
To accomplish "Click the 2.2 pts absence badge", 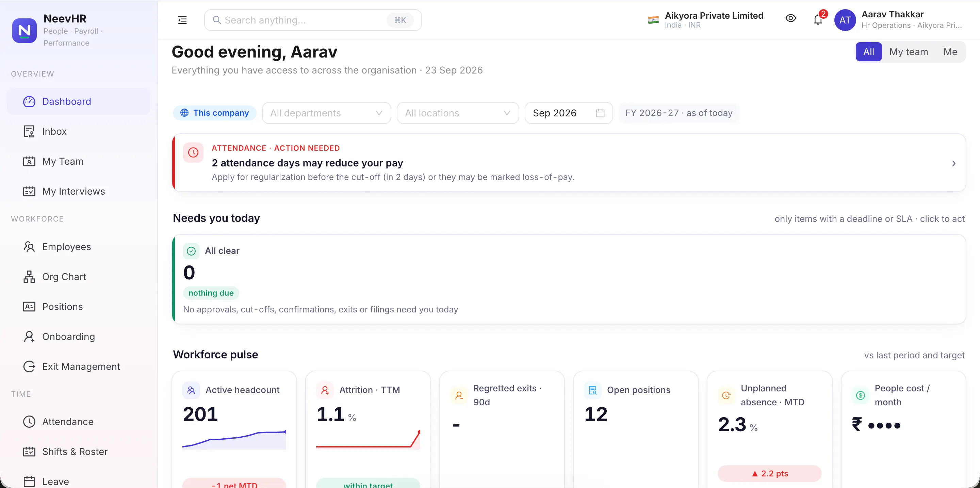I will point(770,474).
